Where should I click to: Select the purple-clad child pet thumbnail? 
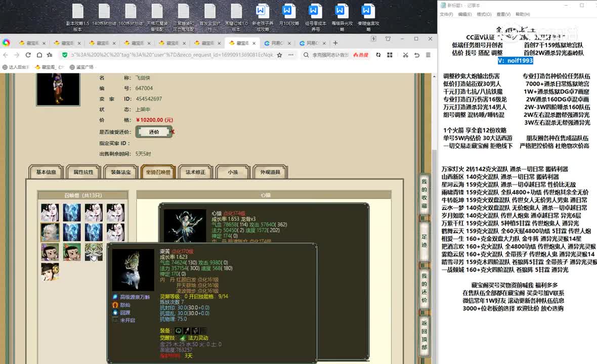(50, 252)
